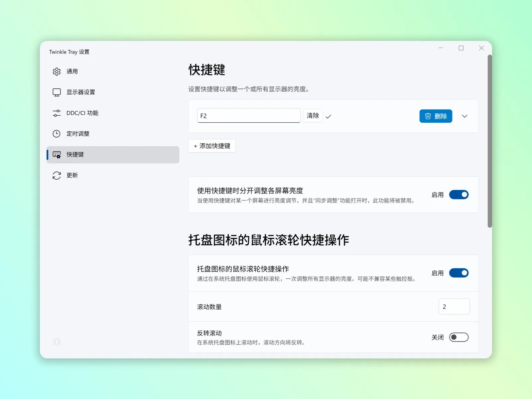Click the 清除 button
The image size is (532, 399).
coord(313,116)
